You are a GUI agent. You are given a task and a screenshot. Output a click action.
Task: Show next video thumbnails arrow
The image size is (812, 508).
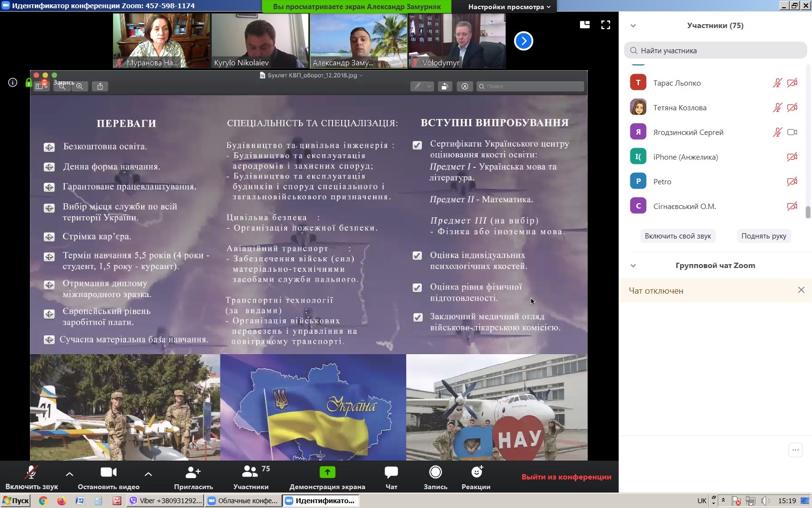click(523, 41)
